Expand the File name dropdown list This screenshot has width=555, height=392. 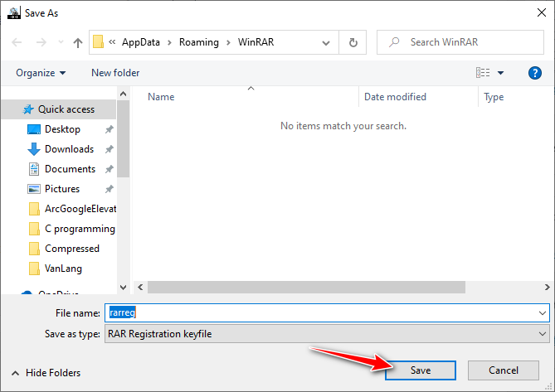pos(543,313)
